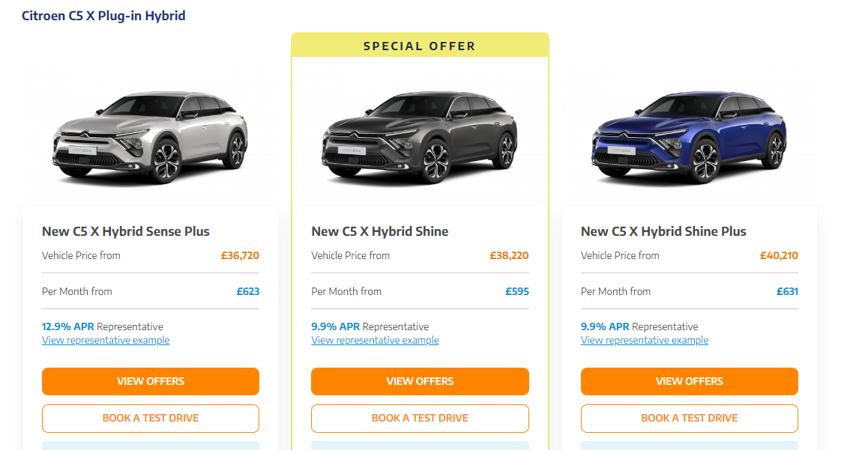
Task: Click the £595 per month price
Action: coord(516,291)
